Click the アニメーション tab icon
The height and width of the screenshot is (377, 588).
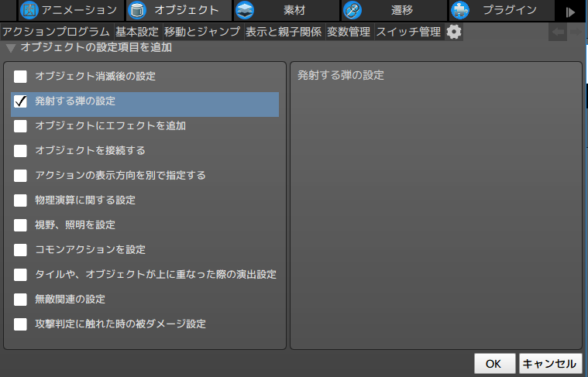pos(29,10)
